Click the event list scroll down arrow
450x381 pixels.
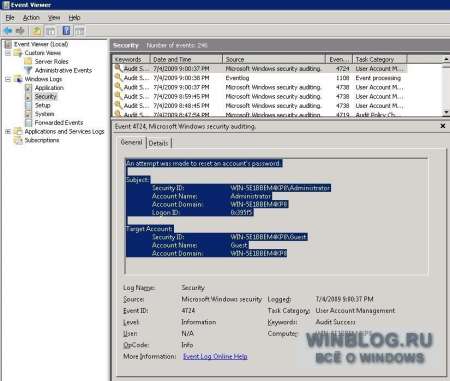pyautogui.click(x=446, y=112)
